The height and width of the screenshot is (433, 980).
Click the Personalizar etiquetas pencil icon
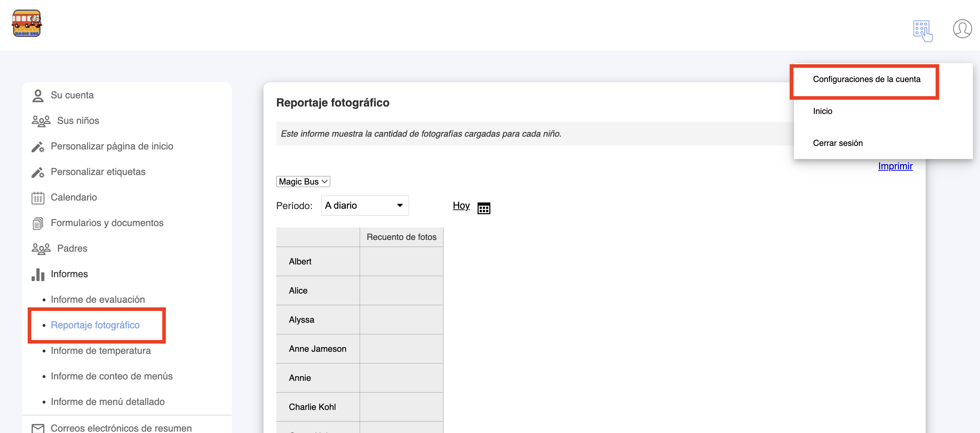(38, 172)
